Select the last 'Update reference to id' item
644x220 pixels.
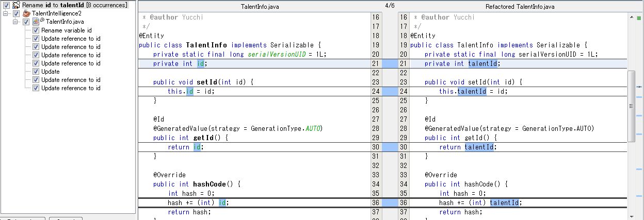click(x=71, y=88)
